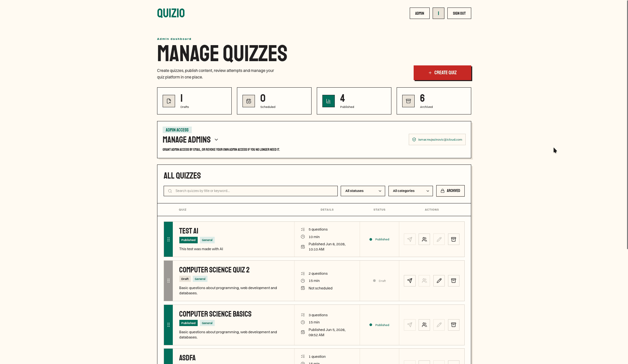View participants of Computer Science Basics

pos(424,325)
